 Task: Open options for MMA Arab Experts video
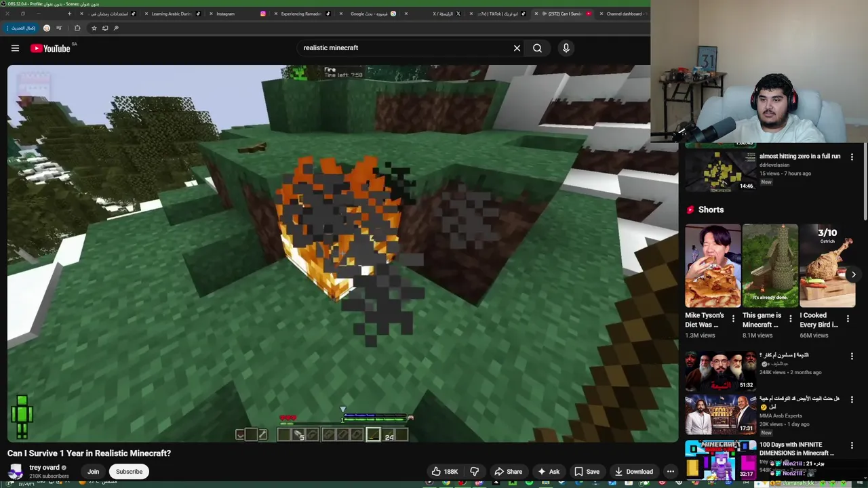point(852,400)
